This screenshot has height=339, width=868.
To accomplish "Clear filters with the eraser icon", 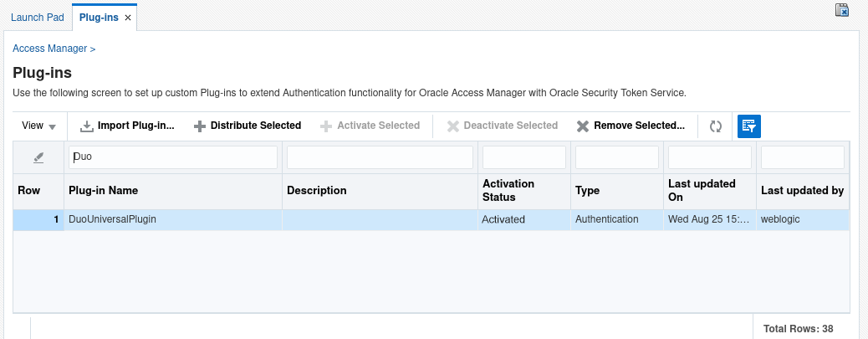I will (x=38, y=157).
